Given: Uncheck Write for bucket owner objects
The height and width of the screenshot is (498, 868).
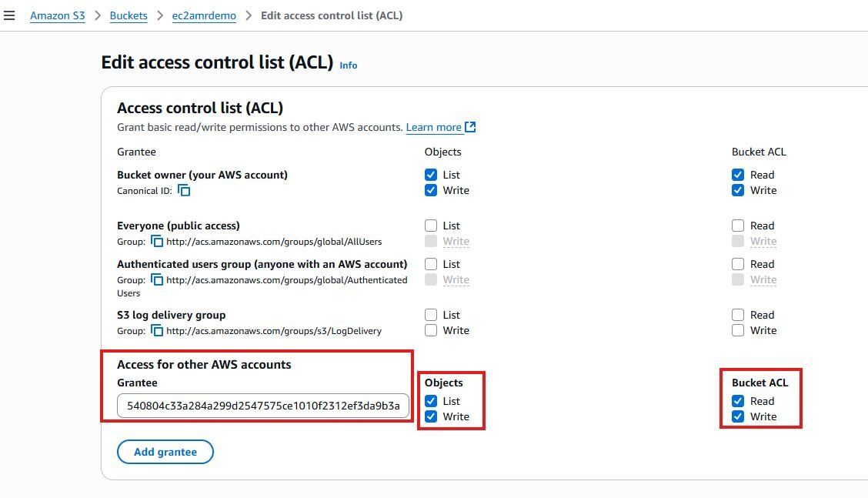Looking at the screenshot, I should [x=431, y=190].
